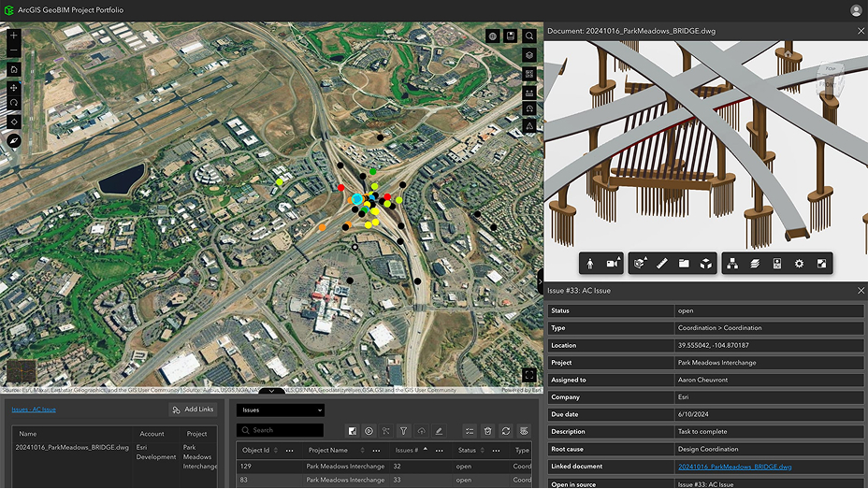868x489 pixels.
Task: Open the viewer layers stack icon
Action: [x=755, y=264]
